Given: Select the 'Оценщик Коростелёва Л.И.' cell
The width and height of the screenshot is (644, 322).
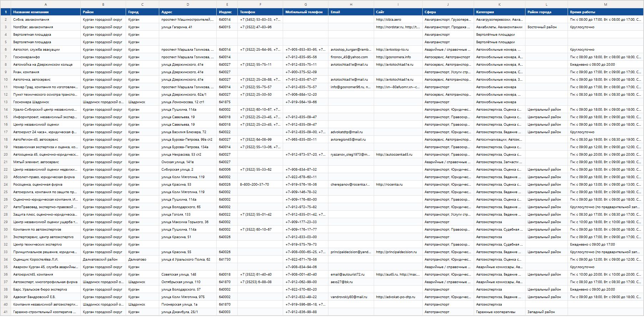Looking at the screenshot, I should click(x=46, y=260).
